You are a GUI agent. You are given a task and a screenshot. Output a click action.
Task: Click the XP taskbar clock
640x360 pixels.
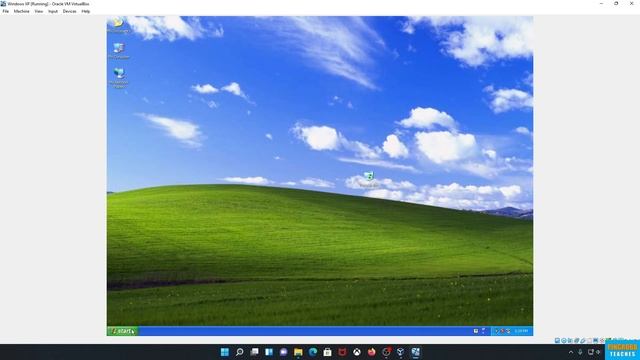point(521,331)
